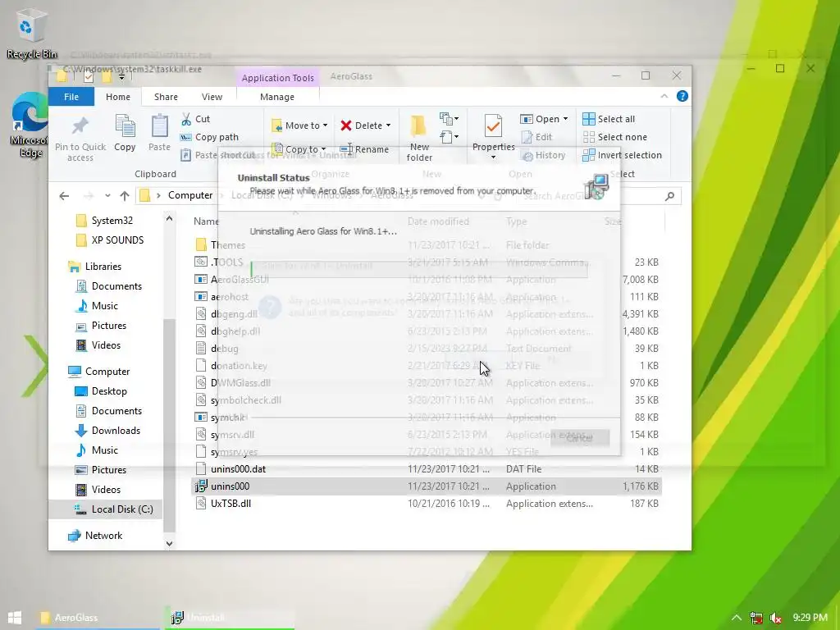Switch to the Share ribbon tab

point(166,97)
